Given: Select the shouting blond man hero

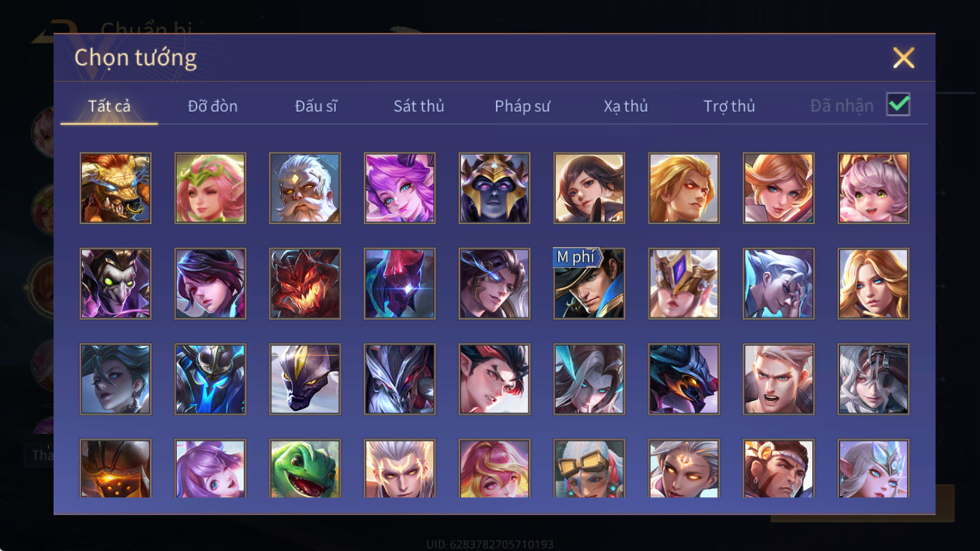Looking at the screenshot, I should pyautogui.click(x=778, y=379).
